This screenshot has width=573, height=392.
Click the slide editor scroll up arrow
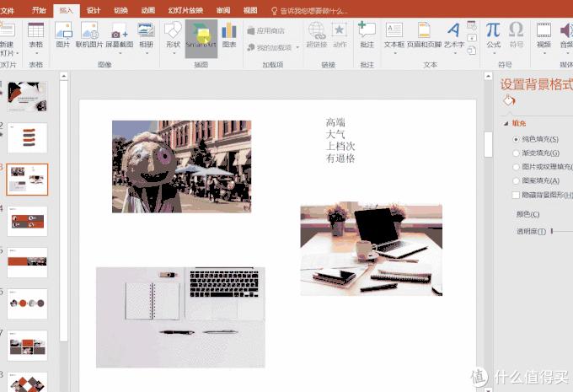(x=488, y=76)
